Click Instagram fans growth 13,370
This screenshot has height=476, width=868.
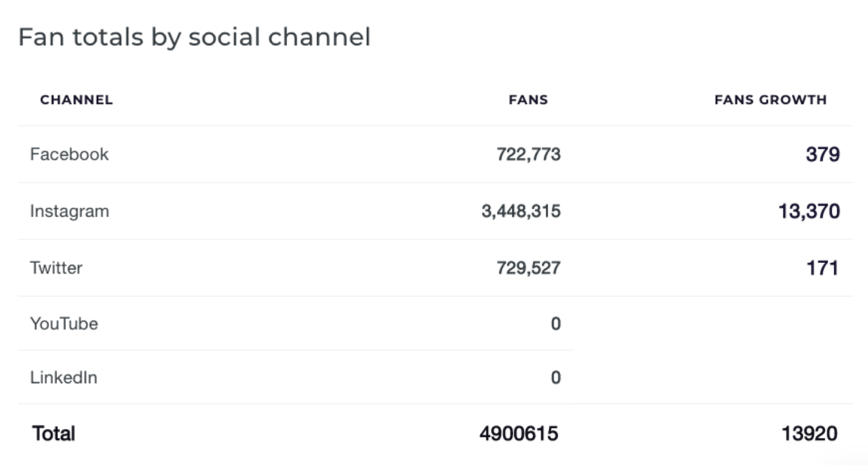809,211
